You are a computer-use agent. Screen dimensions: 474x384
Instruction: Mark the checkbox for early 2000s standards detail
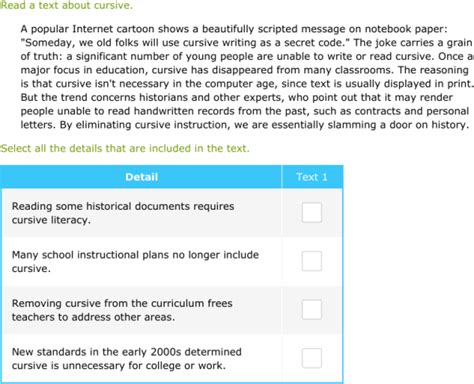point(312,358)
